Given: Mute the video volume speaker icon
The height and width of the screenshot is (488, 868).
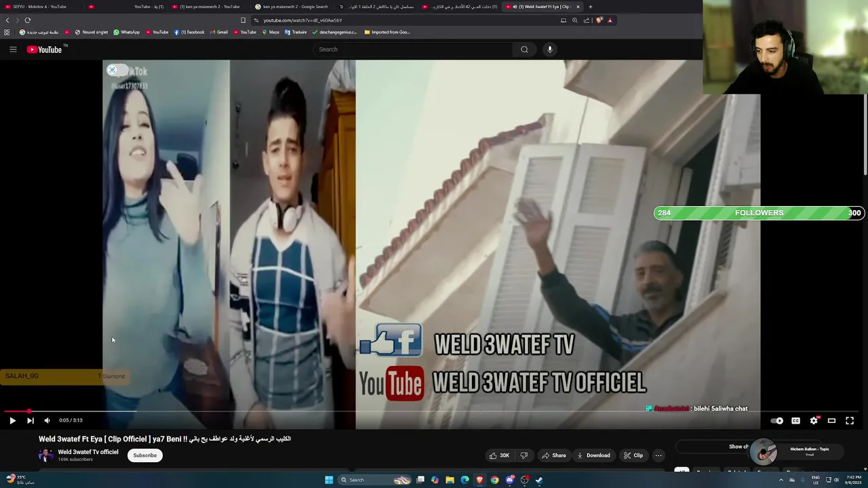Looking at the screenshot, I should (47, 421).
